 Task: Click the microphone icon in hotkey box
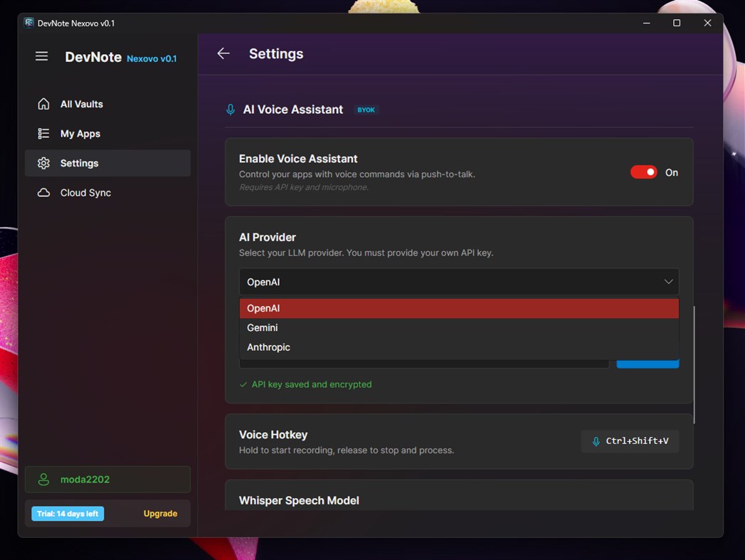point(596,441)
